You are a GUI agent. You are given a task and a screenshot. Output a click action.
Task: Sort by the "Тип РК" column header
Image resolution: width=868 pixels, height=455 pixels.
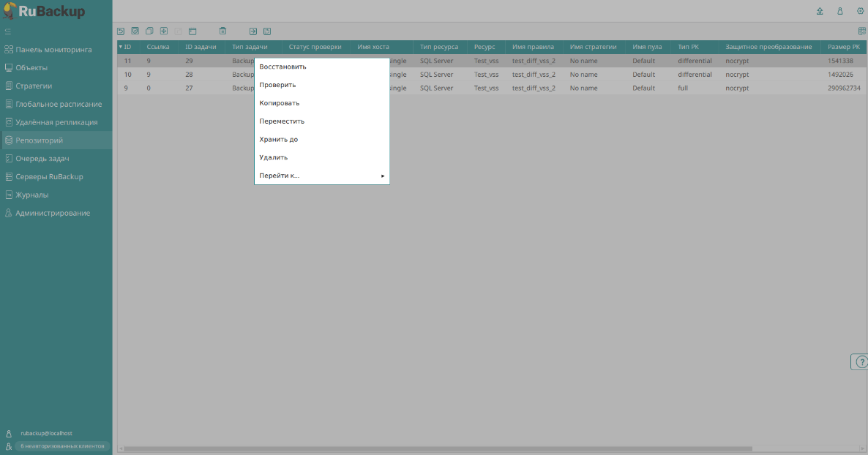click(689, 47)
